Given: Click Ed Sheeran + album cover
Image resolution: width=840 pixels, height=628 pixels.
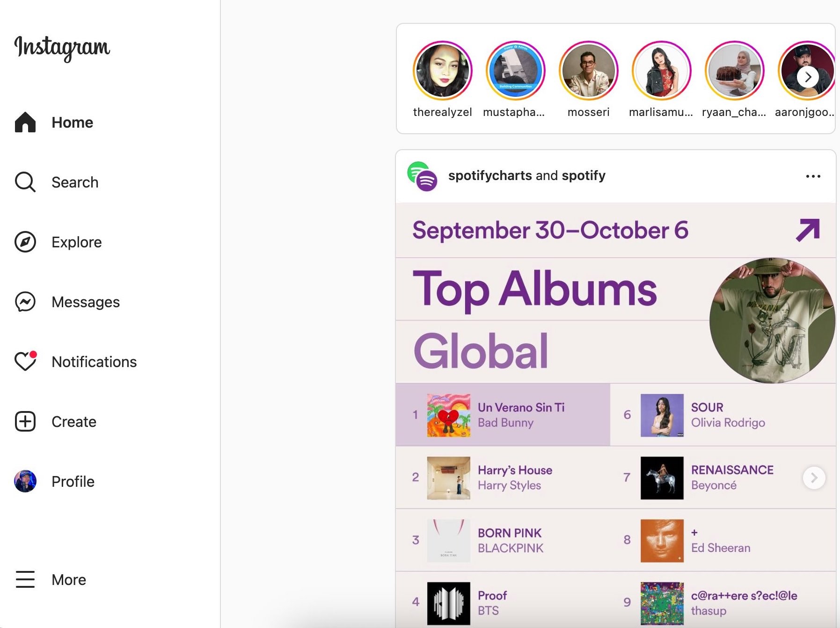Looking at the screenshot, I should [662, 541].
